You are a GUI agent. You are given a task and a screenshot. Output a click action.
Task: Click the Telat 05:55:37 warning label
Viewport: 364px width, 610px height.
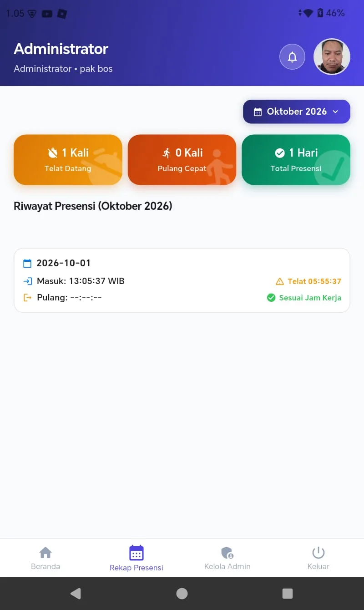point(308,281)
